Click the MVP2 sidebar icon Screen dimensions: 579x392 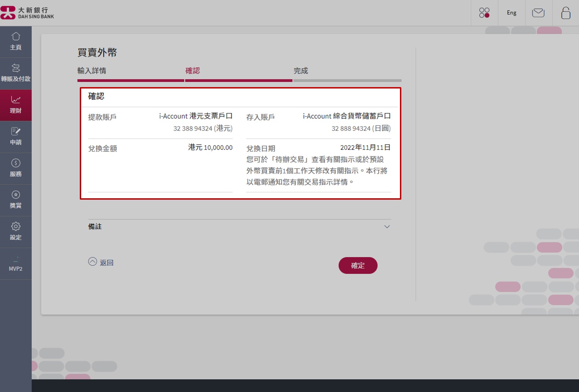point(16,263)
